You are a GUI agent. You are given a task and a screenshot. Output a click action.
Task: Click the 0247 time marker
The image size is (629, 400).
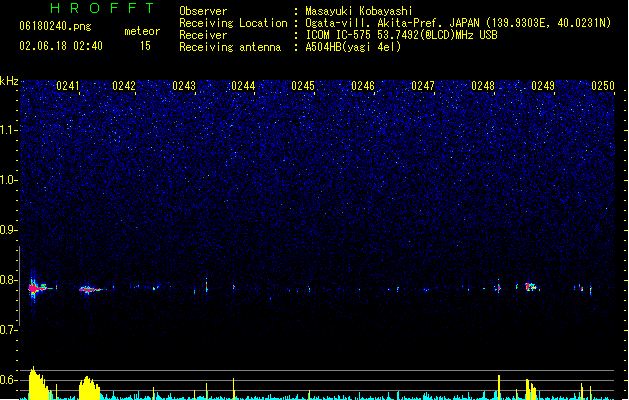(x=423, y=86)
